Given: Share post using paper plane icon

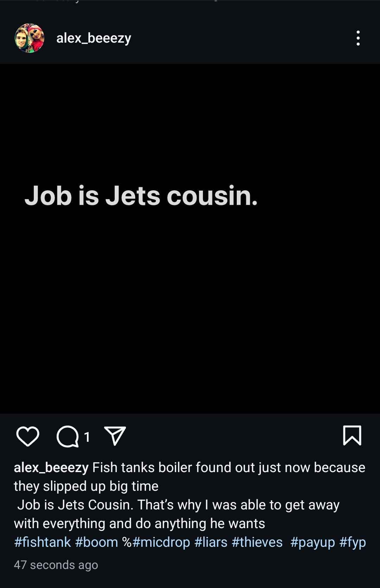Looking at the screenshot, I should (115, 436).
